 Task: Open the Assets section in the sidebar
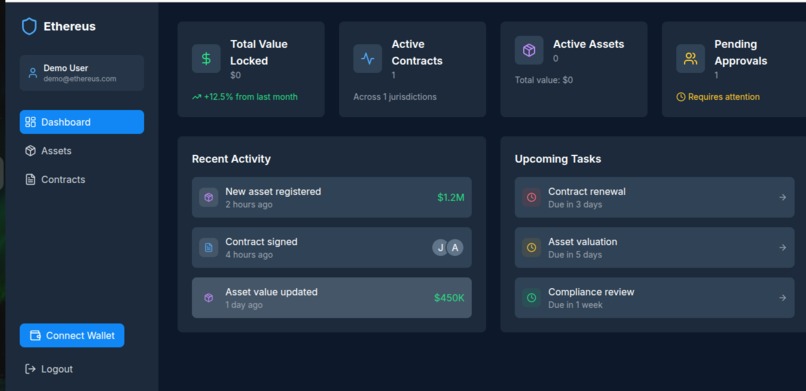coord(82,151)
